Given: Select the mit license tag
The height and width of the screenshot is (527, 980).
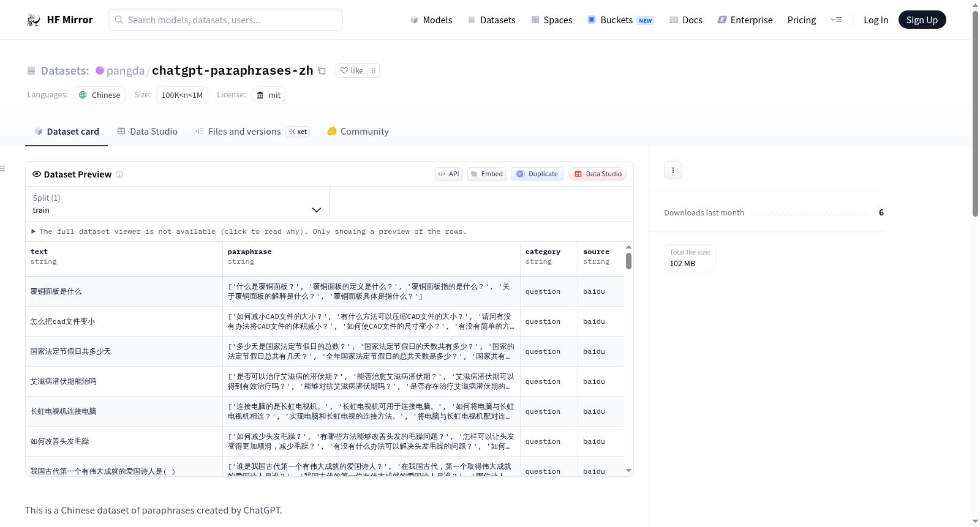Looking at the screenshot, I should point(269,95).
